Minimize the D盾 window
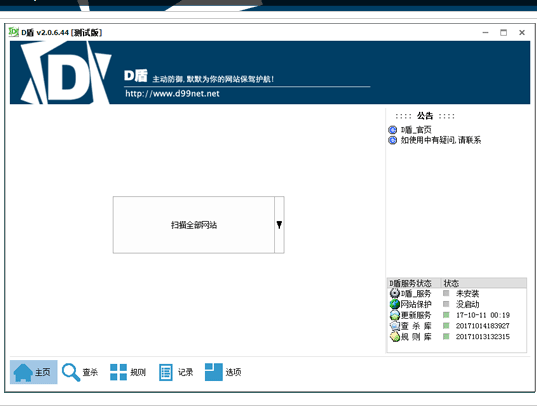This screenshot has height=419, width=537. [x=485, y=33]
